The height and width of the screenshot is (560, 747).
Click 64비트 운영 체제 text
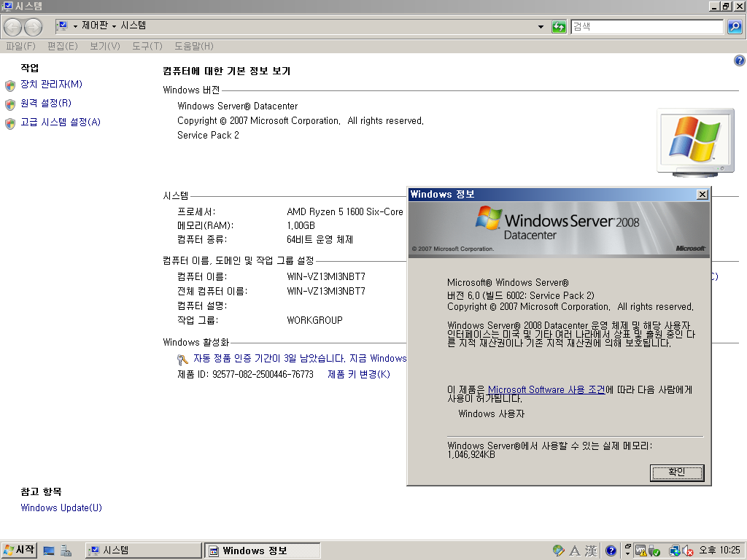point(320,239)
